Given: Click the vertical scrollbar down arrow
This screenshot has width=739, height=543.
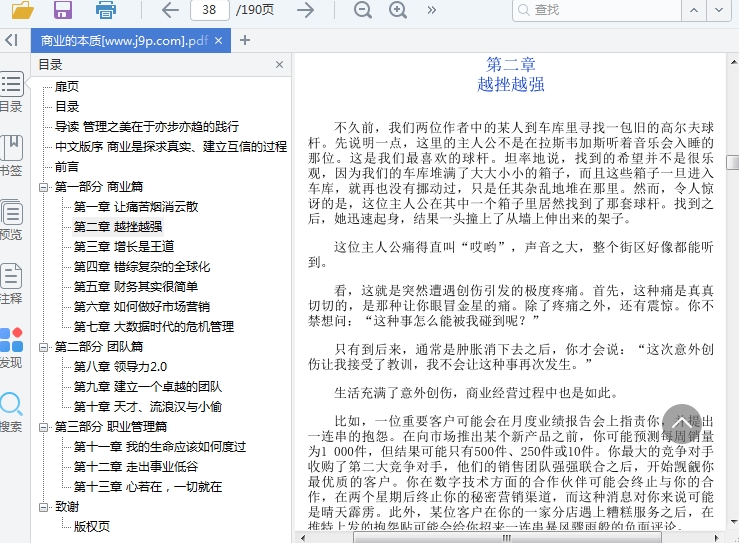Looking at the screenshot, I should click(733, 522).
